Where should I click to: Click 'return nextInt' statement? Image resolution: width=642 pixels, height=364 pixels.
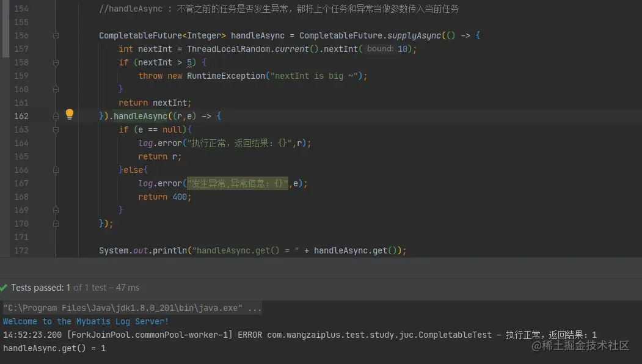(x=155, y=103)
